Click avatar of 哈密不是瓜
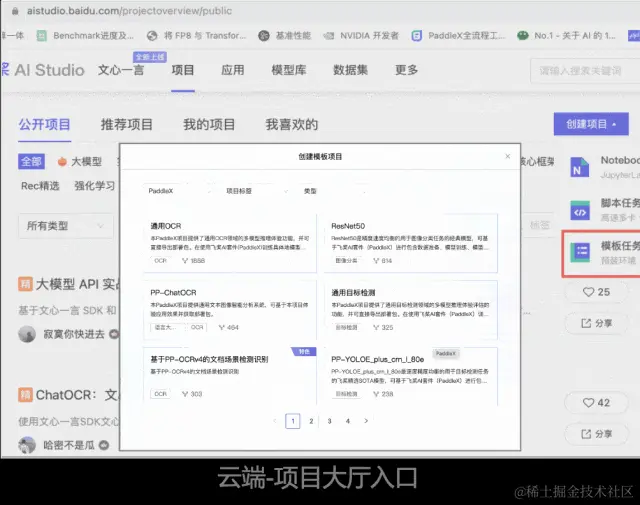The width and height of the screenshot is (640, 505). (x=27, y=445)
